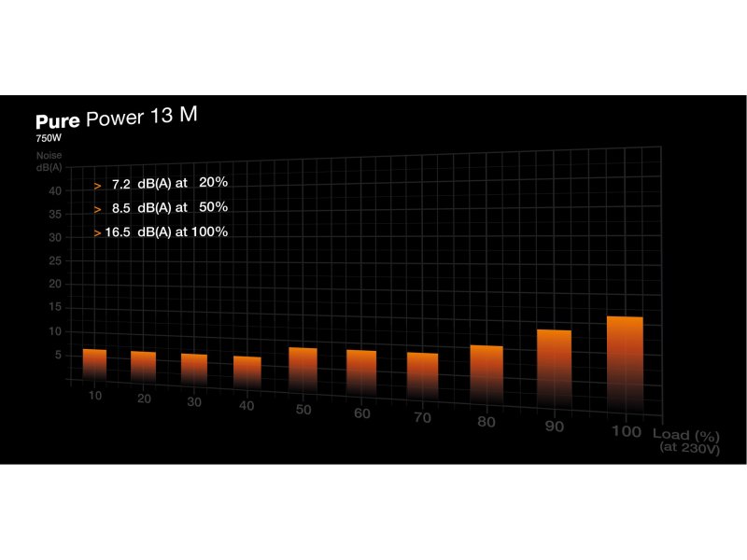
Task: Select the orange bar above load 40
Action: tap(247, 373)
